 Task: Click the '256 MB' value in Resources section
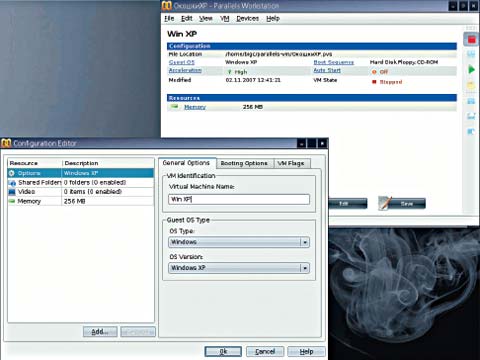(253, 107)
